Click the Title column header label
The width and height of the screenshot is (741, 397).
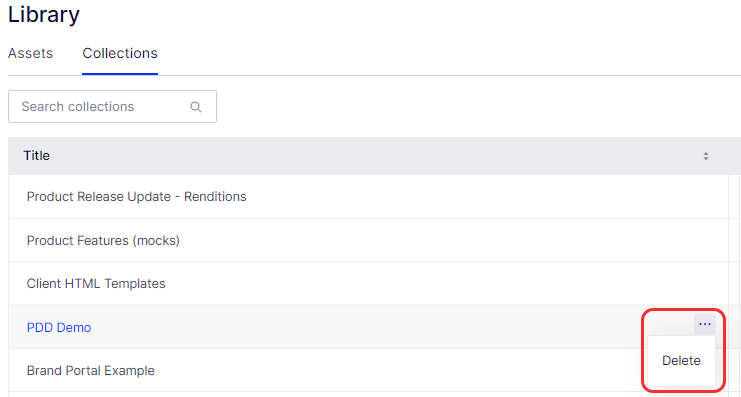37,155
